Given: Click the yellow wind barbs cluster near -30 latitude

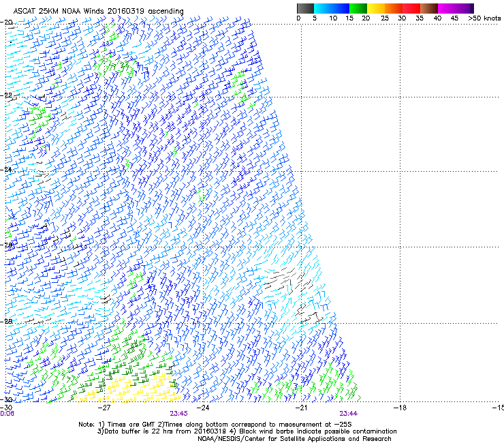Looking at the screenshot, I should click(129, 389).
